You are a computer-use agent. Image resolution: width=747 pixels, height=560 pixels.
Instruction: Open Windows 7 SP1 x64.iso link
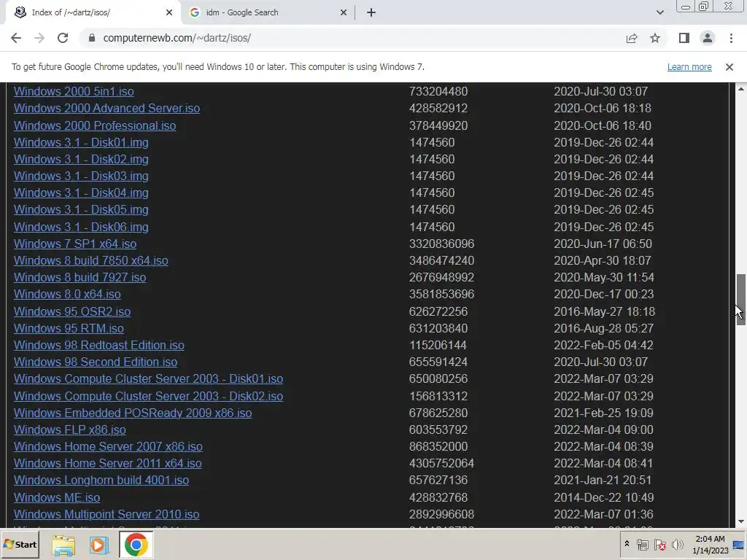click(x=75, y=244)
